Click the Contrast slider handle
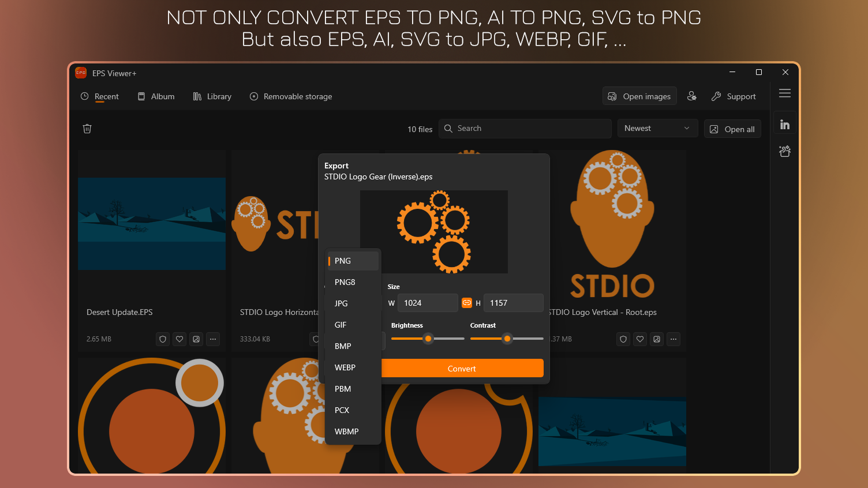The height and width of the screenshot is (488, 868). [507, 339]
